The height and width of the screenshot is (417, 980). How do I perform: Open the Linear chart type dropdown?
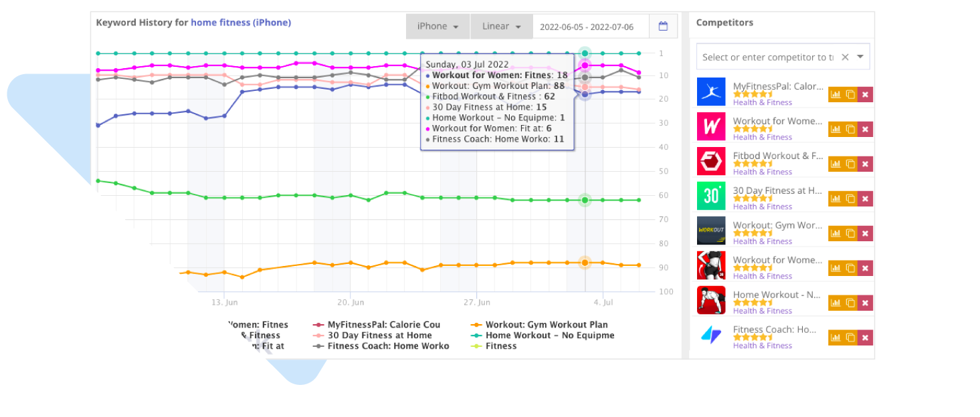coord(500,26)
